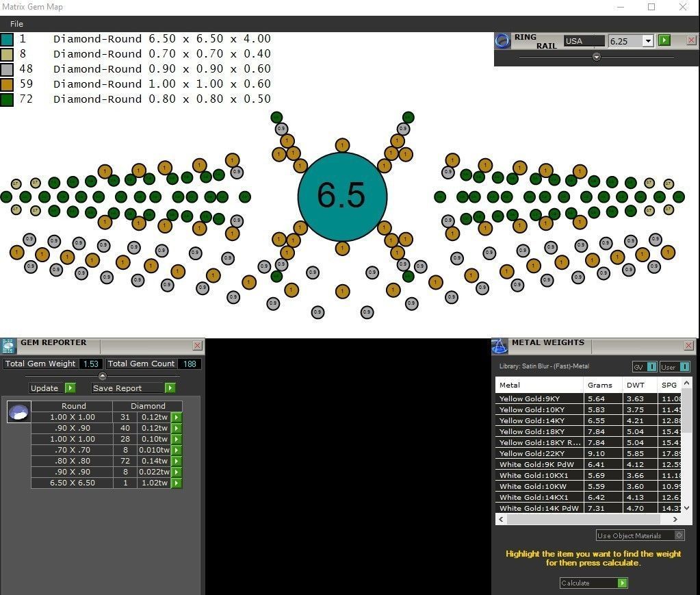Open the 6.25 ring size dropdown
The height and width of the screenshot is (595, 700).
(648, 40)
